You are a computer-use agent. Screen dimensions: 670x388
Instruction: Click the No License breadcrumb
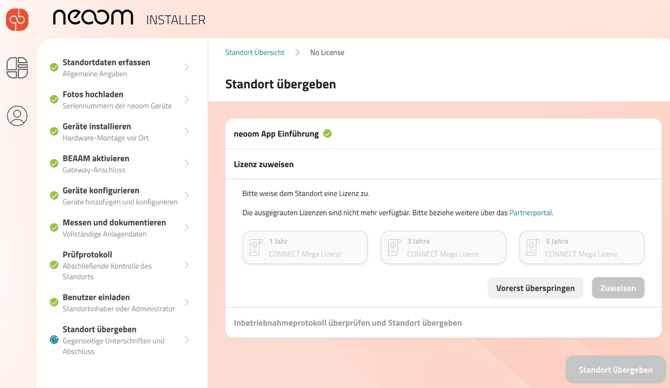tap(327, 52)
